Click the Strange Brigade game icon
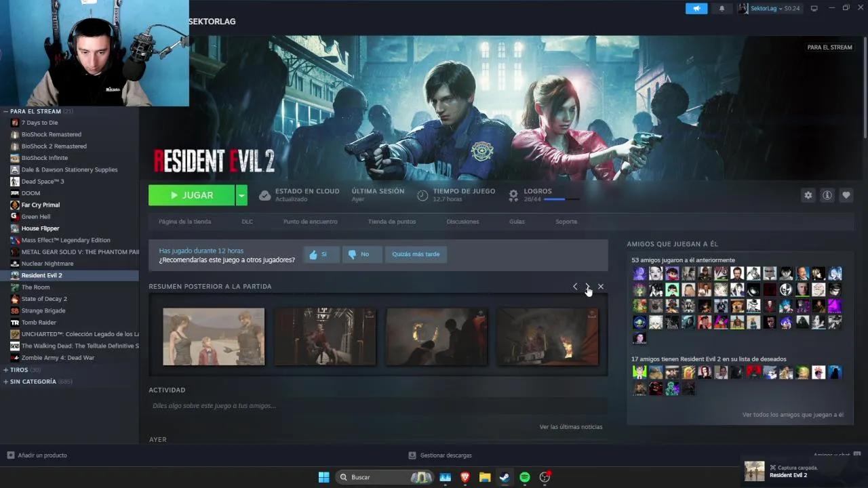The height and width of the screenshot is (488, 868). [15, 310]
